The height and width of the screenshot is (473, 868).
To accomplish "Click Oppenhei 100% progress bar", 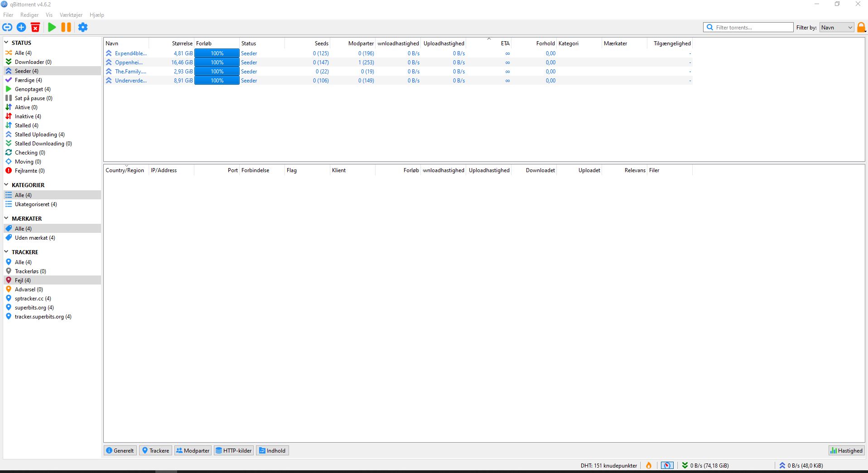I will coord(217,63).
